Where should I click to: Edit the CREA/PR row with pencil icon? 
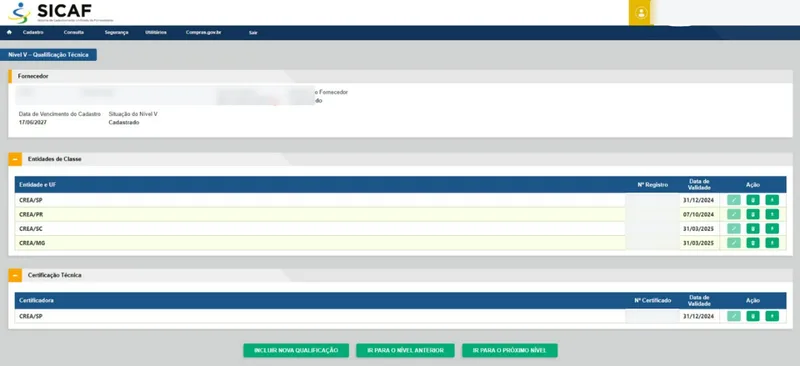pyautogui.click(x=734, y=214)
